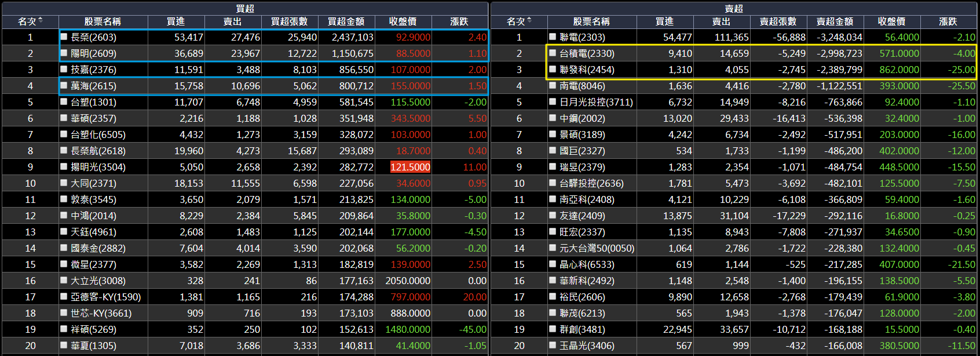Click the 賣出 header in the 買超 table
The image size is (980, 356).
click(233, 21)
